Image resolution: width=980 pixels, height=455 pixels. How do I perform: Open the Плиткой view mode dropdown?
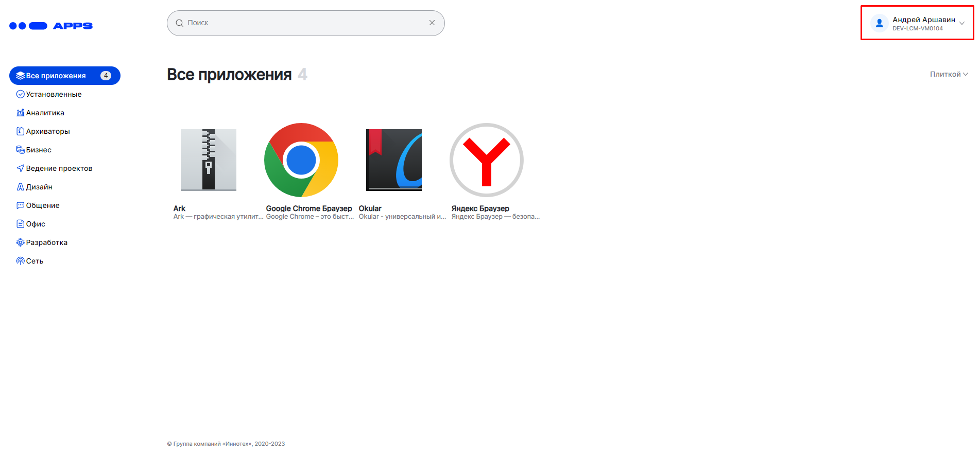pyautogui.click(x=949, y=74)
